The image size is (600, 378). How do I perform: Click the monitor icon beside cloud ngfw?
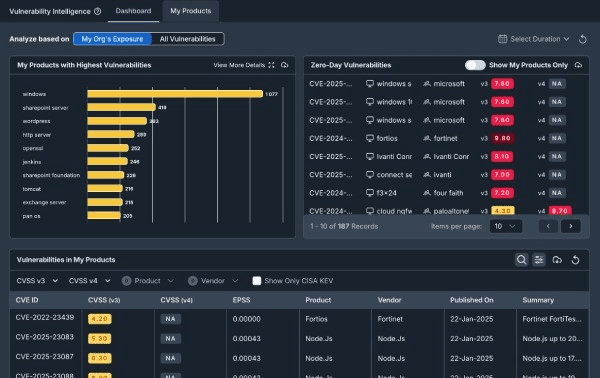pyautogui.click(x=370, y=211)
